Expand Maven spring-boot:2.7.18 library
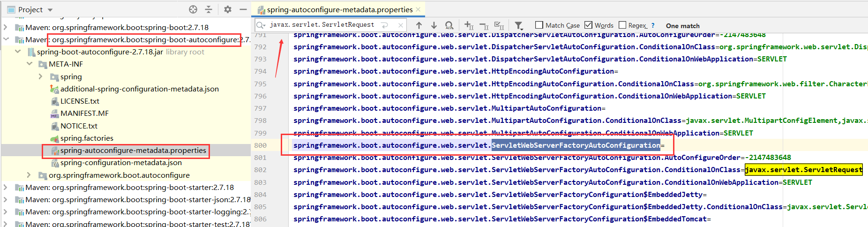The height and width of the screenshot is (227, 868). (x=6, y=27)
